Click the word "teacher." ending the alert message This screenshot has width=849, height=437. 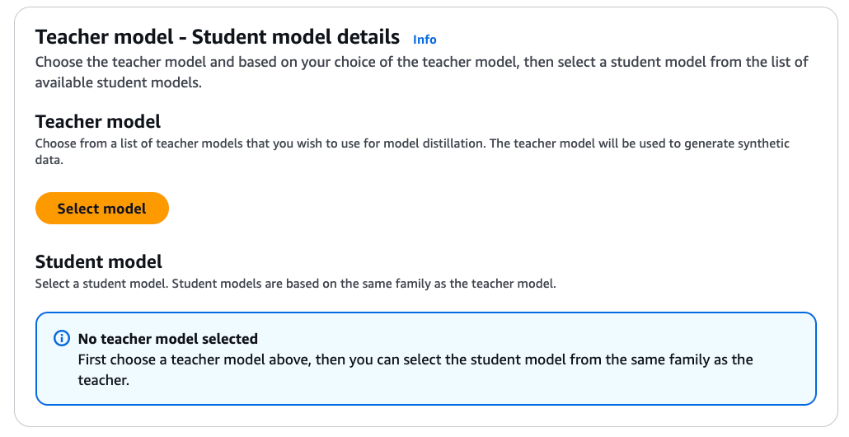[x=103, y=380]
